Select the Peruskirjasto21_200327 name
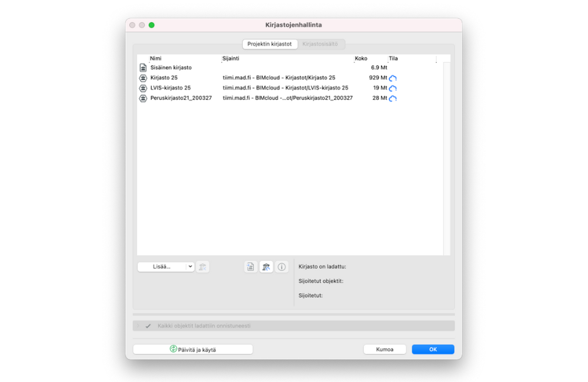Screen dimensions: 588x382 (181, 98)
